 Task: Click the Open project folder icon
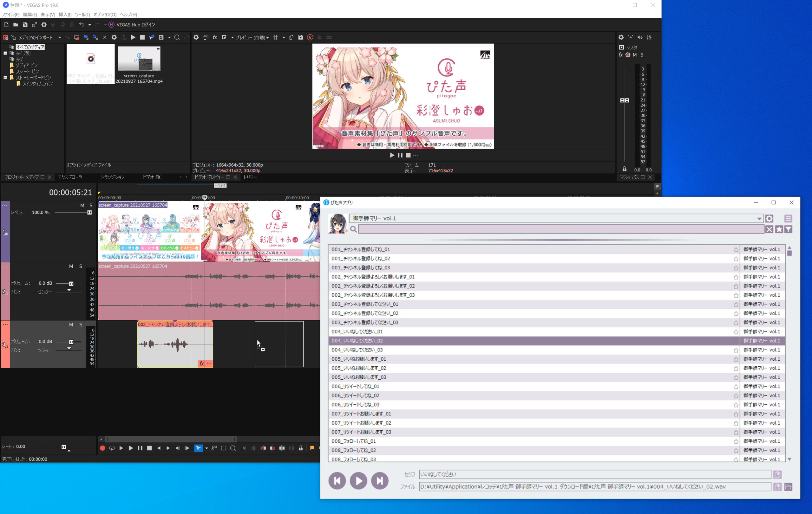16,25
